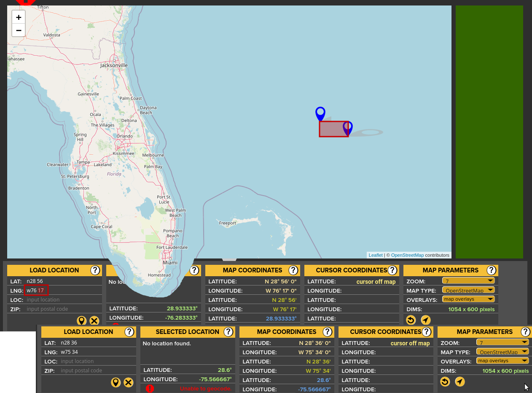This screenshot has width=532, height=393.
Task: Click the red exclamation icon beside Unable to geocode
Action: (x=150, y=388)
